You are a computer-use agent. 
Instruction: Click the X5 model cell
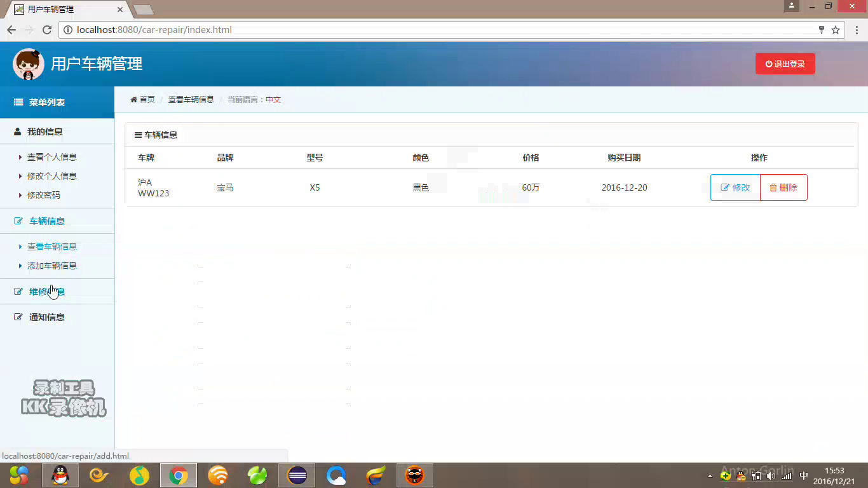(315, 187)
